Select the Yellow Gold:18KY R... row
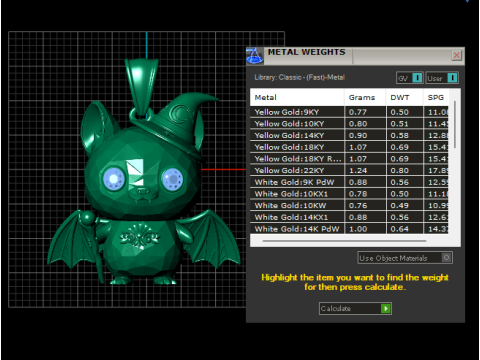This screenshot has height=360, width=480. (x=349, y=159)
